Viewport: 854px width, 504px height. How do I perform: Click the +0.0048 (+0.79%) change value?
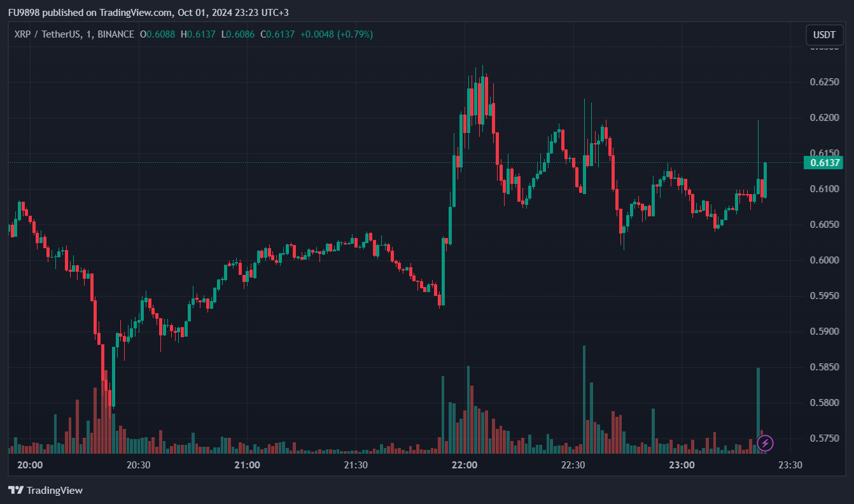pos(337,34)
